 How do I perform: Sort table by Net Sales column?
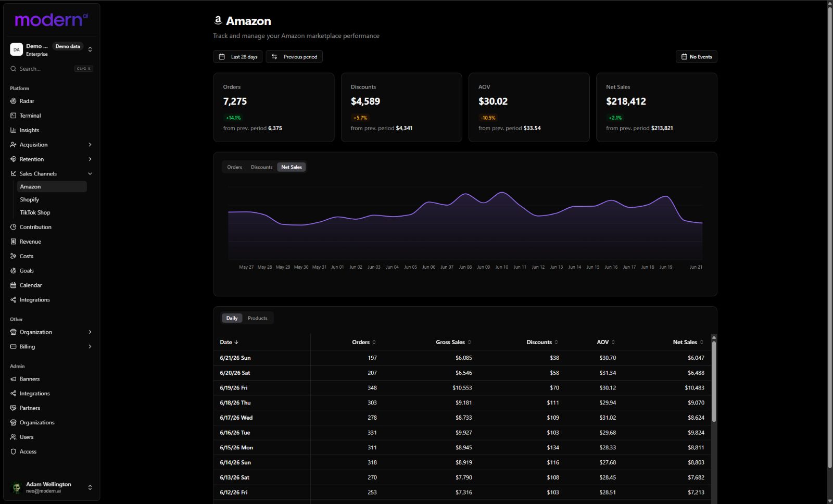tap(688, 342)
